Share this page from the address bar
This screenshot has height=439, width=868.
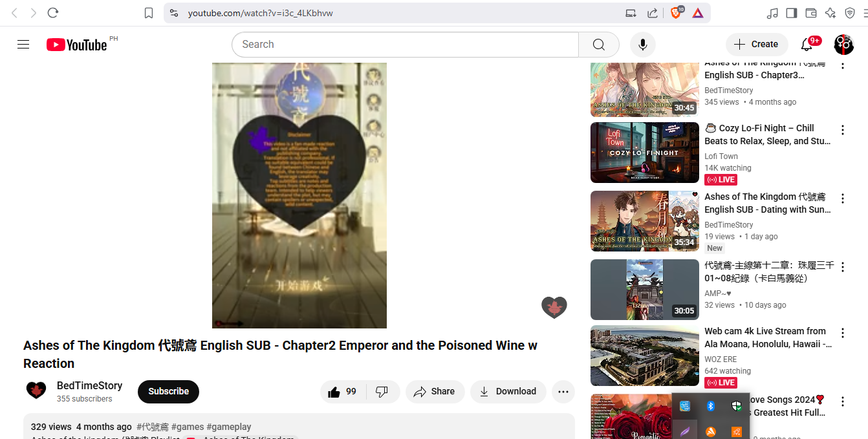coord(653,13)
